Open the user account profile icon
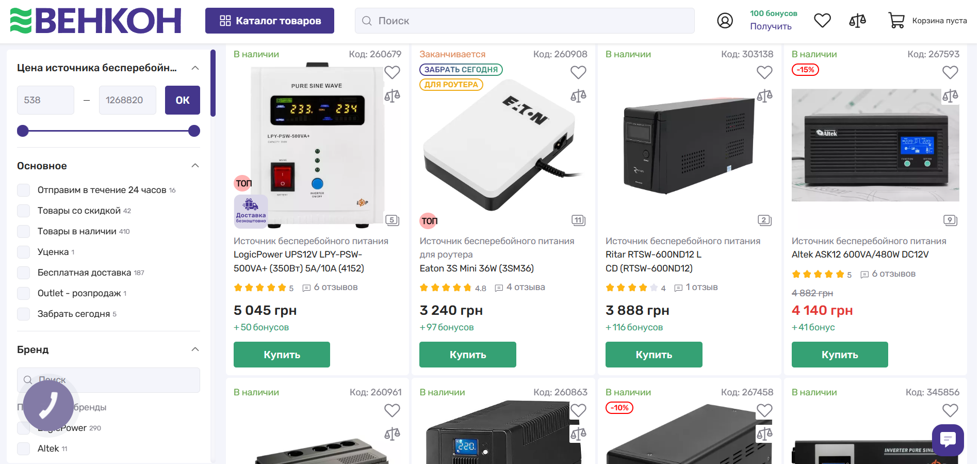 click(x=725, y=21)
